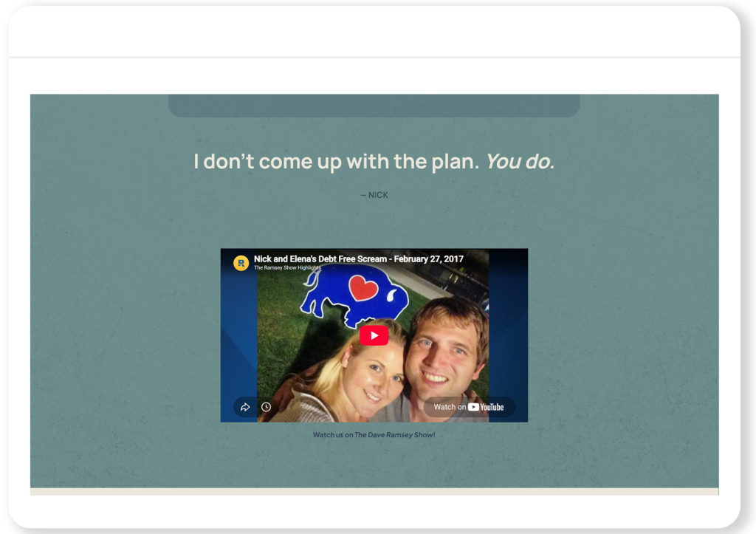Open the Ramsey channel avatar icon
The width and height of the screenshot is (756, 534).
click(241, 263)
